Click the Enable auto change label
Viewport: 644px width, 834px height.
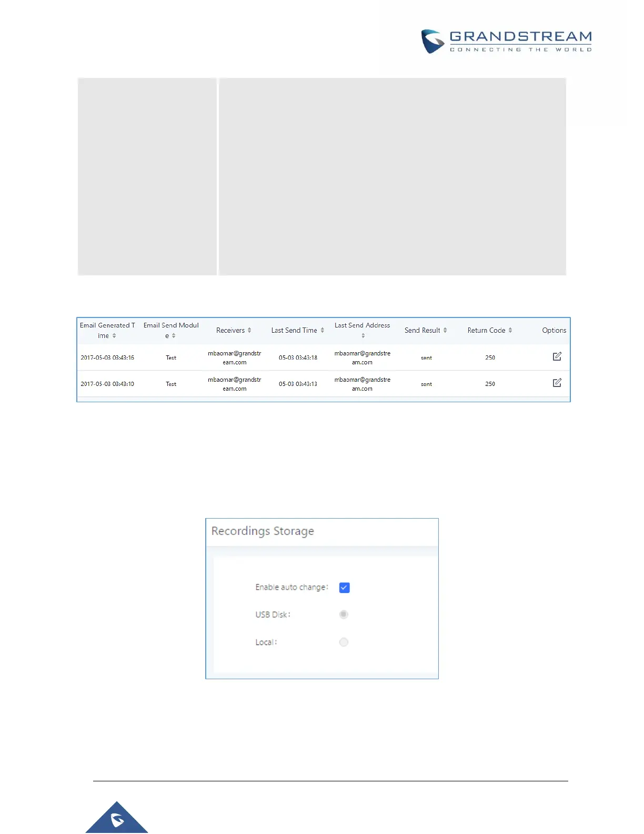tap(291, 587)
